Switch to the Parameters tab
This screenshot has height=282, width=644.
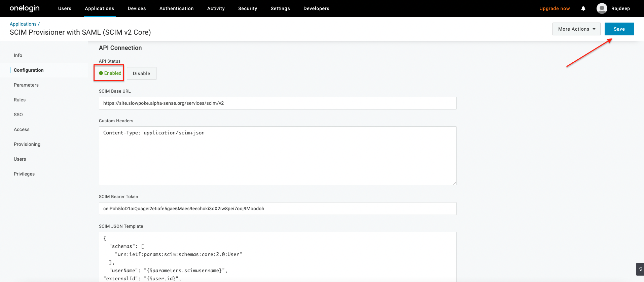pos(26,85)
